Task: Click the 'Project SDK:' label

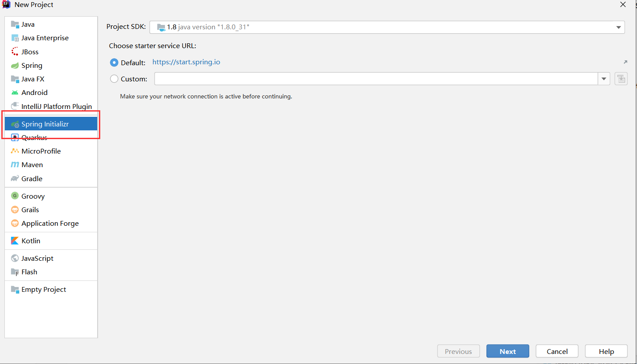Action: click(126, 27)
